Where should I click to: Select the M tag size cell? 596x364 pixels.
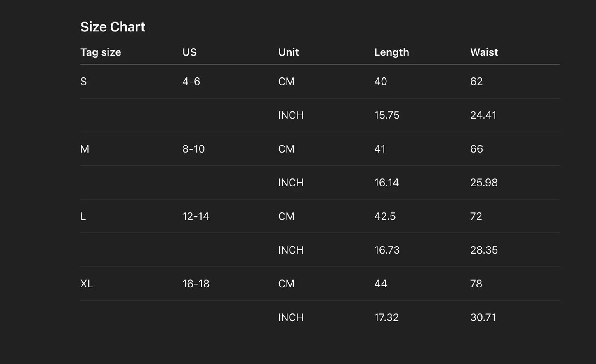85,149
